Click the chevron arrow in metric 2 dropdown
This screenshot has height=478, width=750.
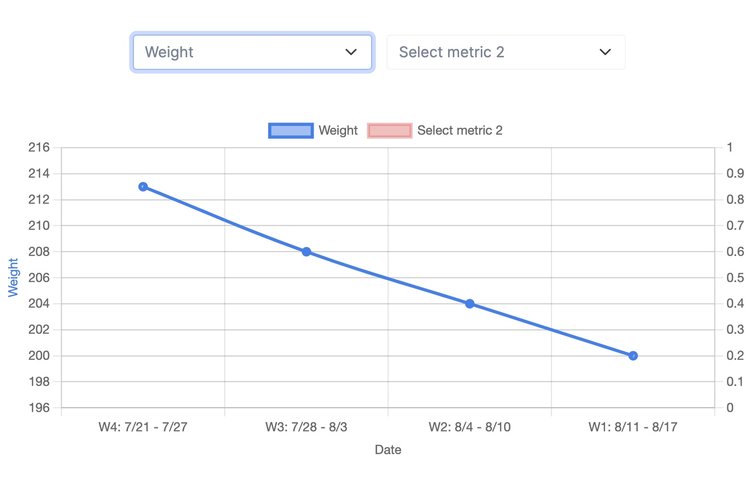pos(605,52)
